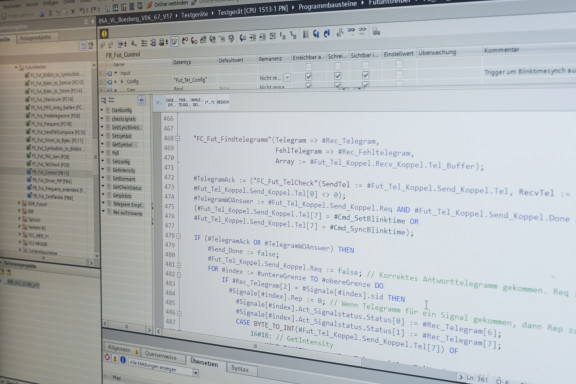
Task: Click the red bookmark-style icon in the editor toolbar
Action: point(185,41)
